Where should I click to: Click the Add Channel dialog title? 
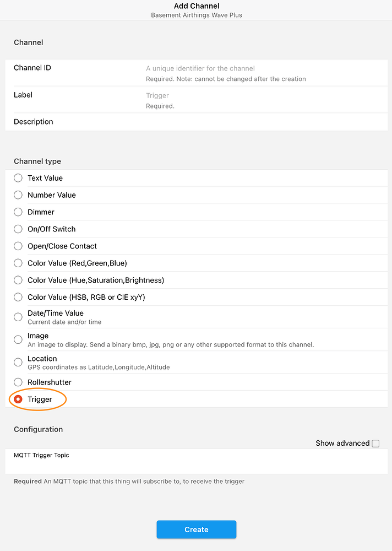click(x=196, y=6)
